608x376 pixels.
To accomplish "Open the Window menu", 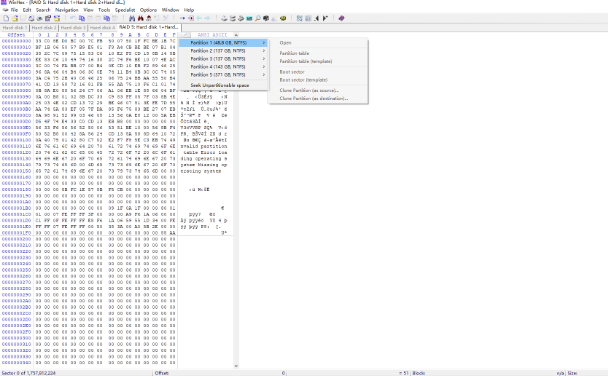I will coord(170,10).
